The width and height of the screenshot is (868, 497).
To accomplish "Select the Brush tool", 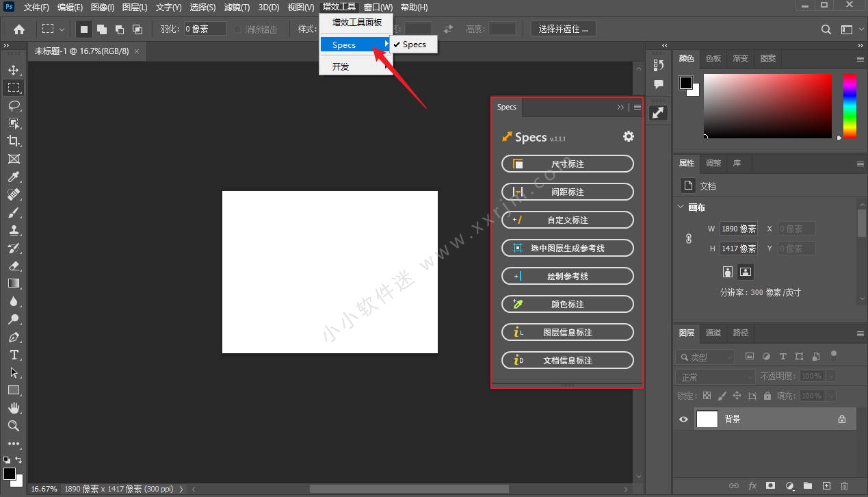I will 14,212.
